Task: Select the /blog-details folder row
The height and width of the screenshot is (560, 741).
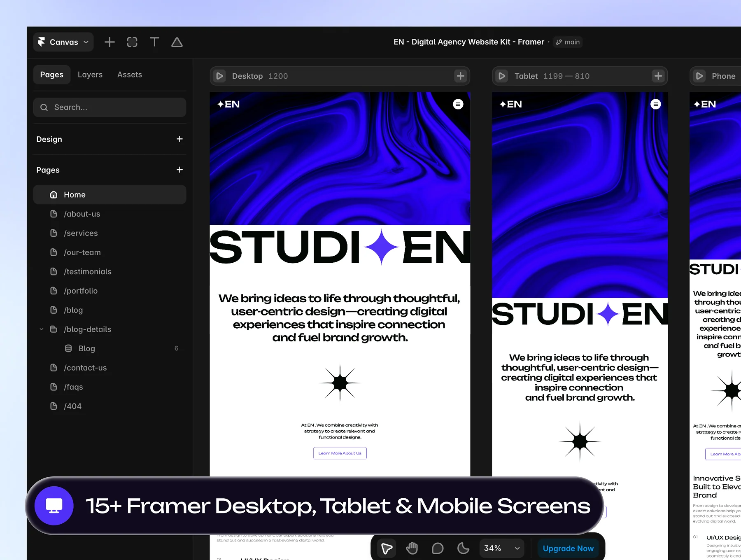Action: coord(110,329)
